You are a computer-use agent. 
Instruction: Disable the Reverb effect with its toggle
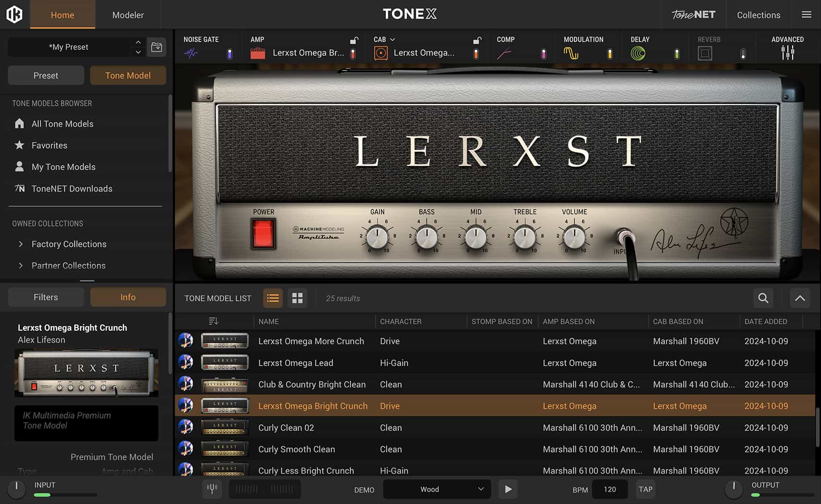click(x=743, y=53)
